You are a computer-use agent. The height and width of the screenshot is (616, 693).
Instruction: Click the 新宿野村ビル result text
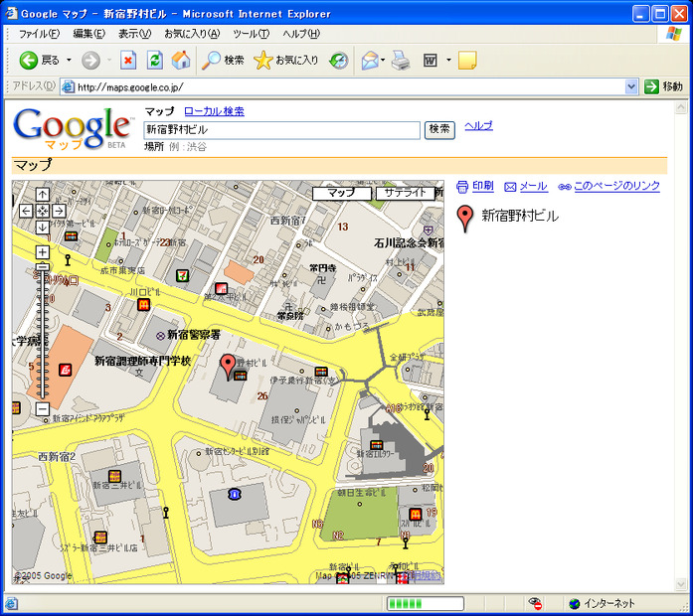[520, 216]
